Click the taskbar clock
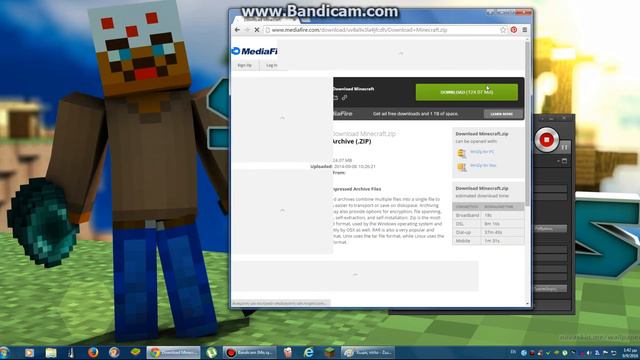This screenshot has width=640, height=360. click(x=630, y=353)
